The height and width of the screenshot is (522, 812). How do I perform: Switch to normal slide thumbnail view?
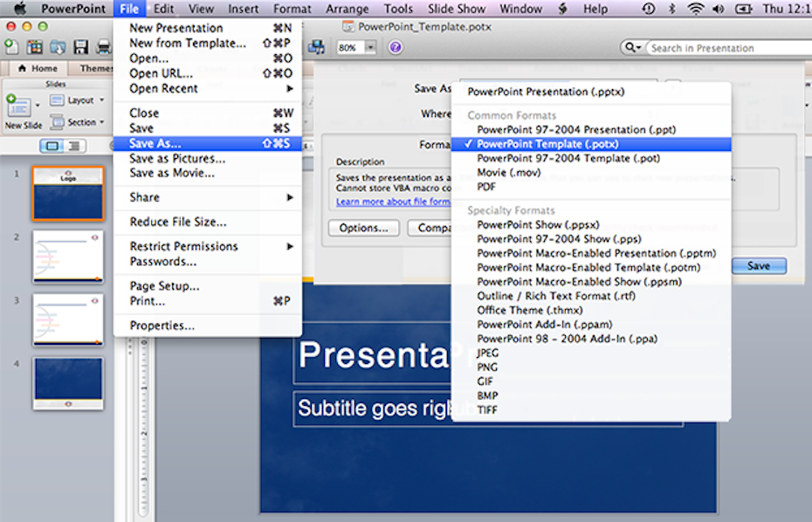click(52, 146)
